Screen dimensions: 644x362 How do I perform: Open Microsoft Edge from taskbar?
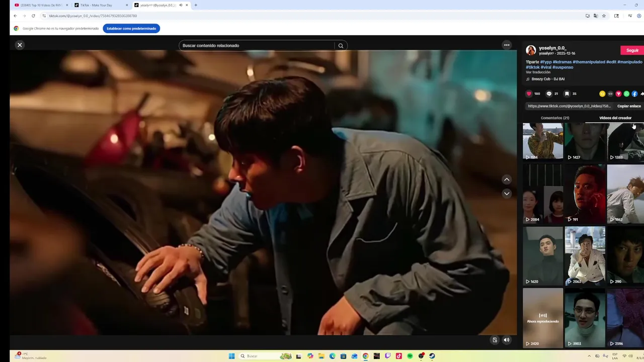[x=332, y=356]
